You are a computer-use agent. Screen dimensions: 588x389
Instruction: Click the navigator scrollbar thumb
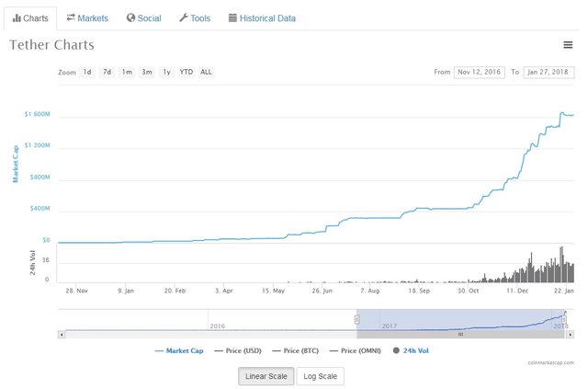tap(460, 334)
